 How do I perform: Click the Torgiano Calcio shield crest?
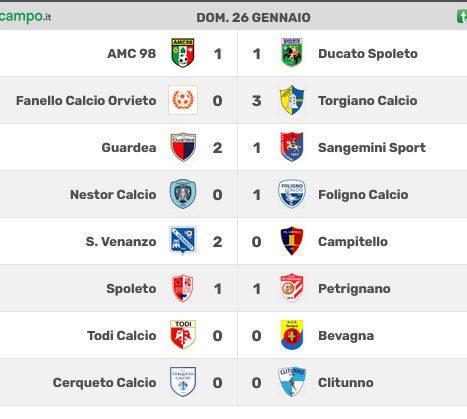pos(292,100)
